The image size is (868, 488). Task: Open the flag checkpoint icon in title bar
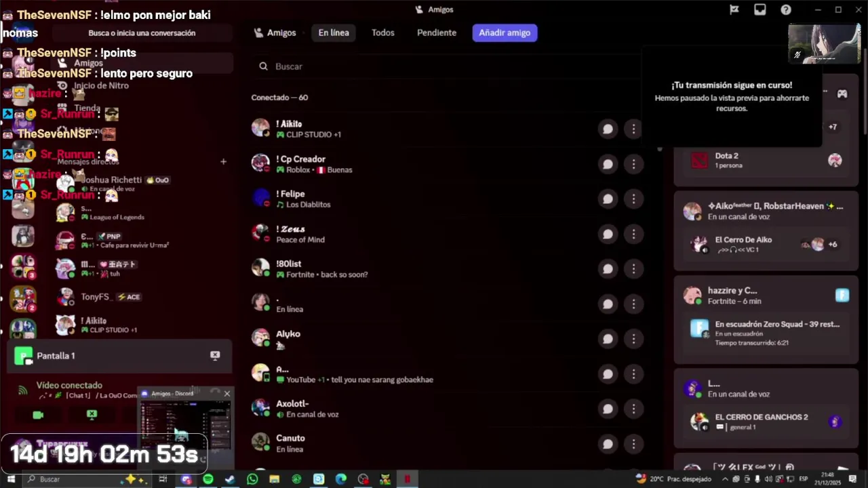734,9
